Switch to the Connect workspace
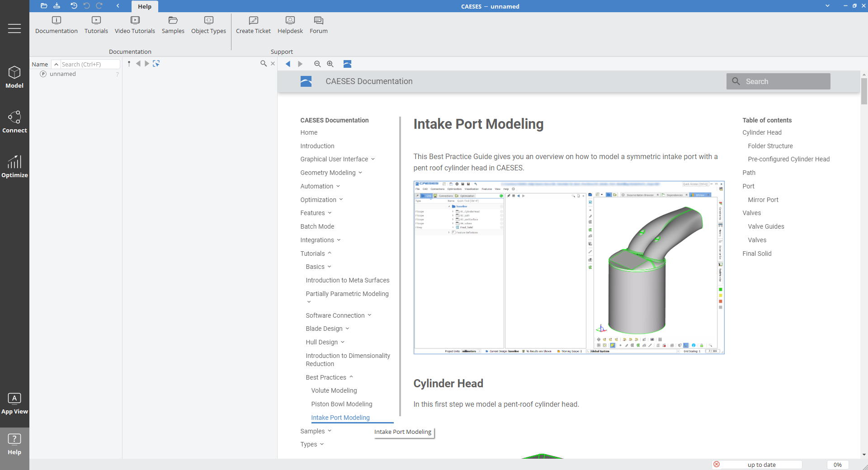 click(x=14, y=122)
